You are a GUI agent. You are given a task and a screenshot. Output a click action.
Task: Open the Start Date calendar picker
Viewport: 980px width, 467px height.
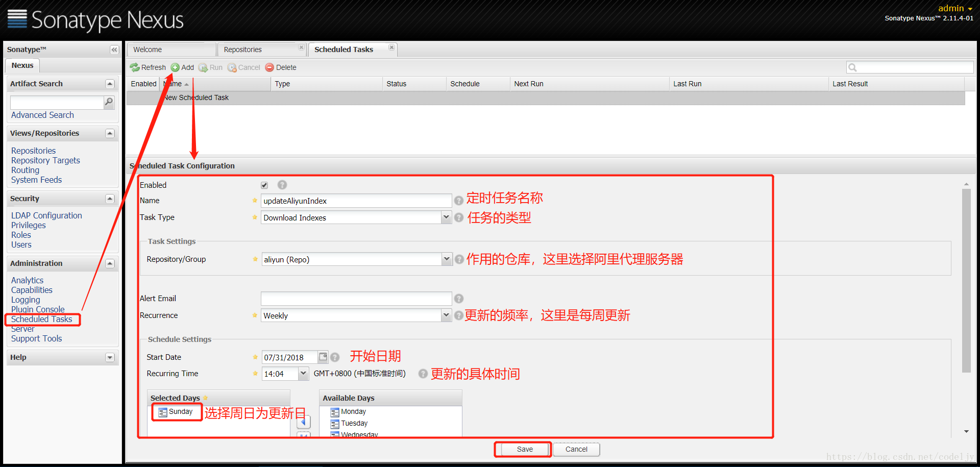(323, 357)
